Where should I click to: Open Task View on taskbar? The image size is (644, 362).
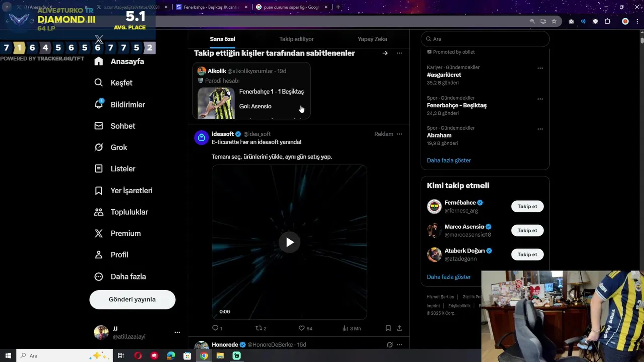click(x=121, y=356)
